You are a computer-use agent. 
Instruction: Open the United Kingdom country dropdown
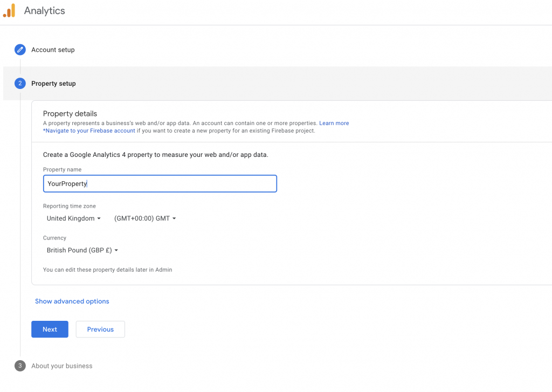coord(70,218)
